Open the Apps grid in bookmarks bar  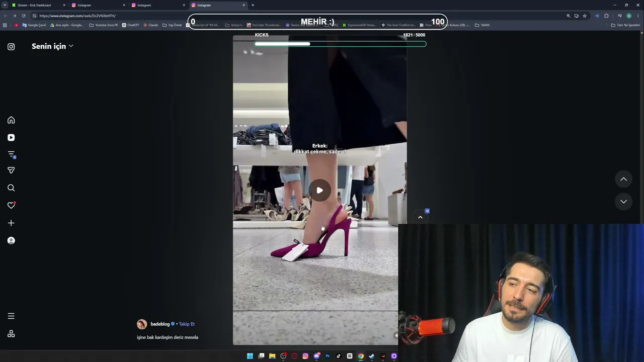click(x=5, y=25)
